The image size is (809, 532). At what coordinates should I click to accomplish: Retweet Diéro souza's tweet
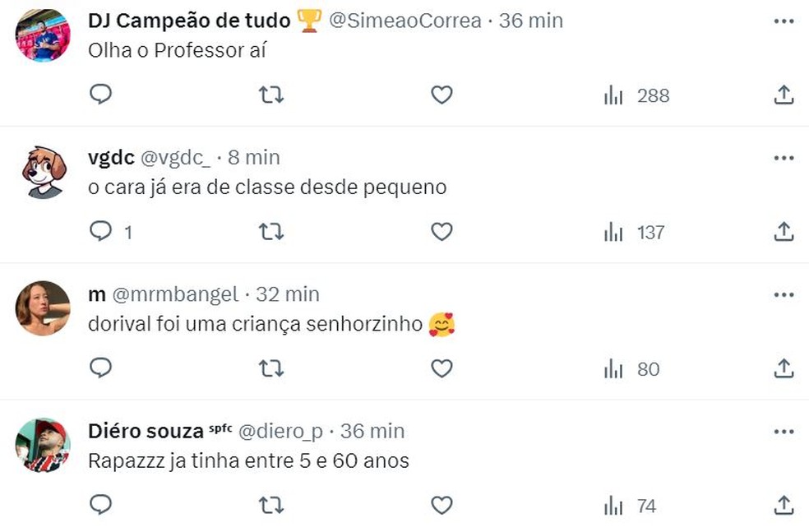pos(271,505)
